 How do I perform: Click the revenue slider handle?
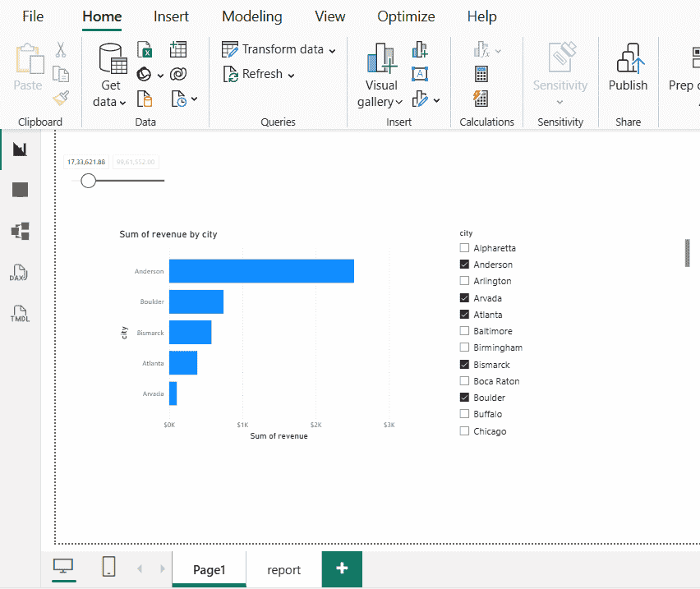click(89, 181)
